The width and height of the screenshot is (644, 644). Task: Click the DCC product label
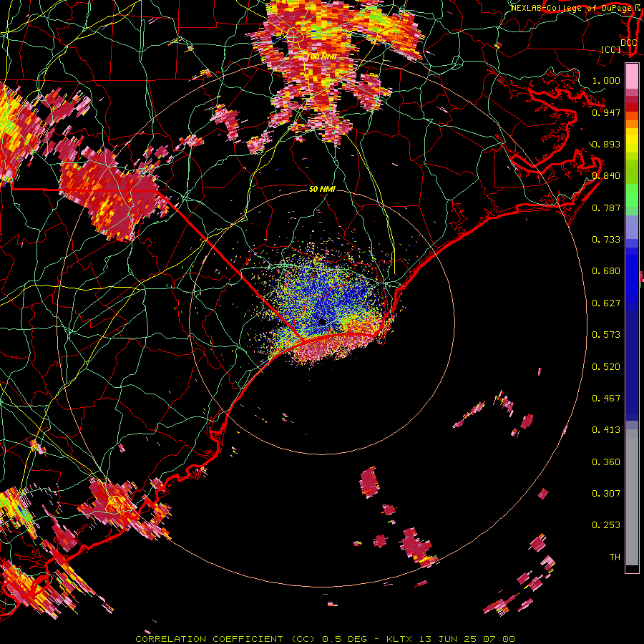(x=628, y=43)
